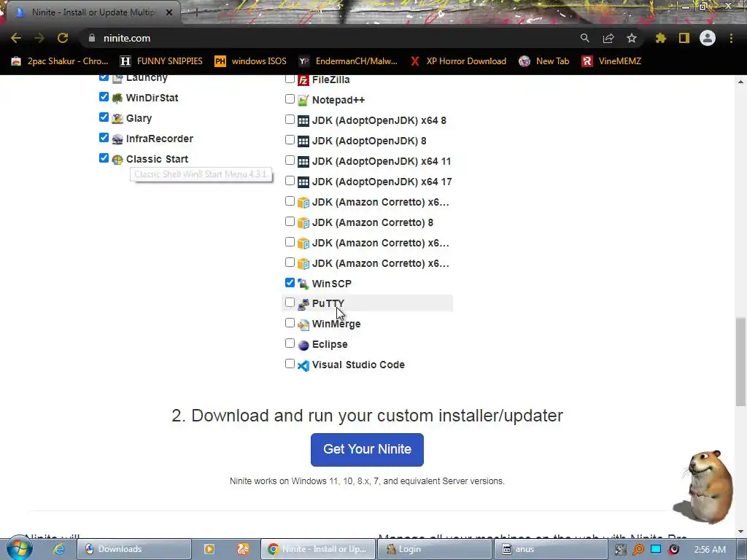
Task: Reload the Ninite page
Action: click(x=63, y=38)
